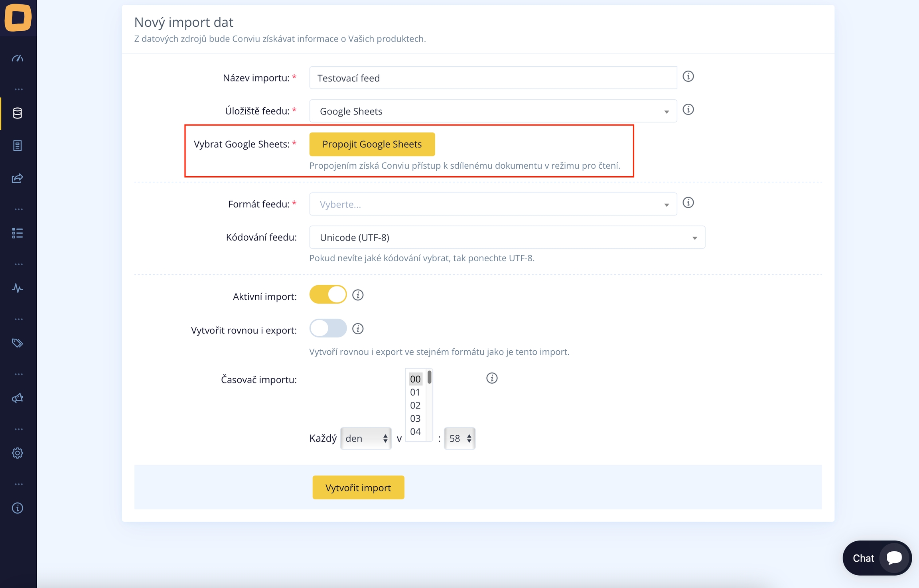Select hour 03 in the hour list
The width and height of the screenshot is (919, 588).
tap(415, 418)
